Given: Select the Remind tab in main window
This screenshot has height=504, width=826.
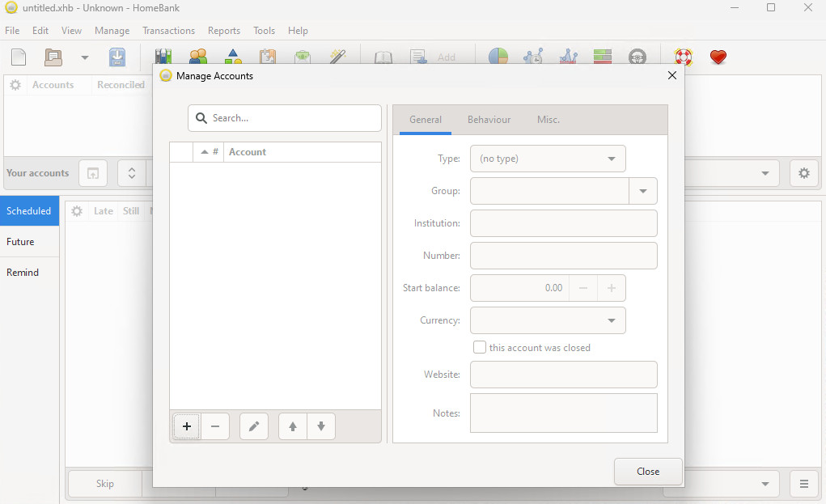Looking at the screenshot, I should click(x=29, y=273).
